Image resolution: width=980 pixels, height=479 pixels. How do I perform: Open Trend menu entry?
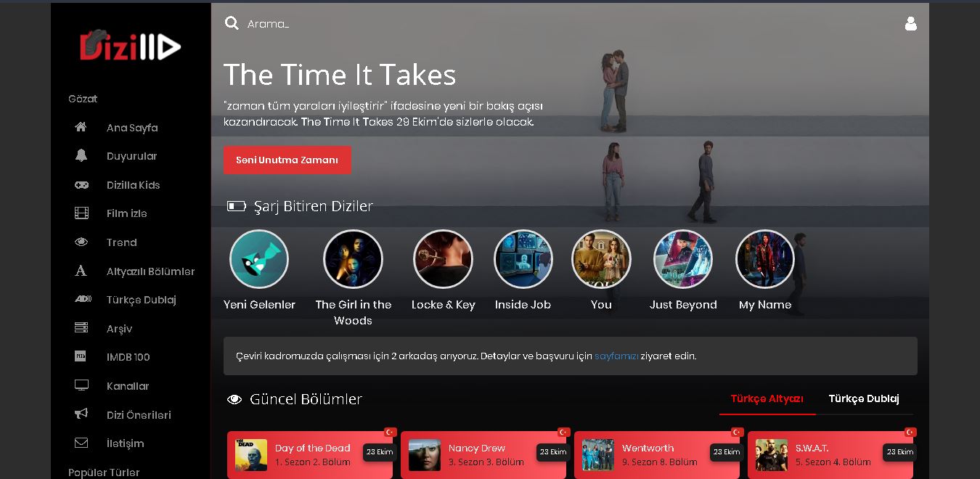121,242
